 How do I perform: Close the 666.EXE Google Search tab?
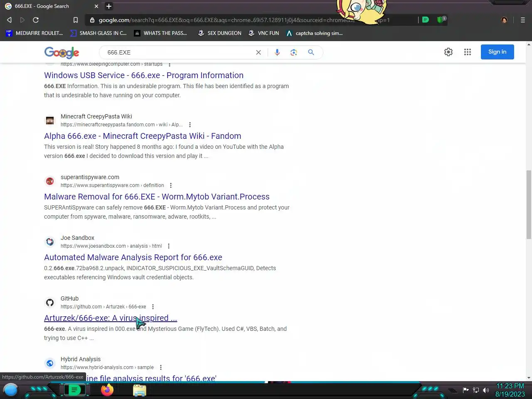(x=96, y=6)
